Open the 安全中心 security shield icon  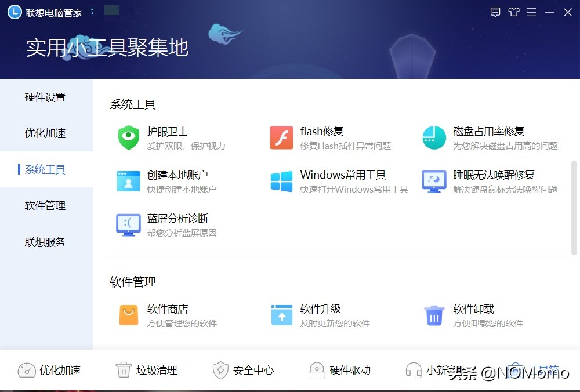(x=220, y=369)
